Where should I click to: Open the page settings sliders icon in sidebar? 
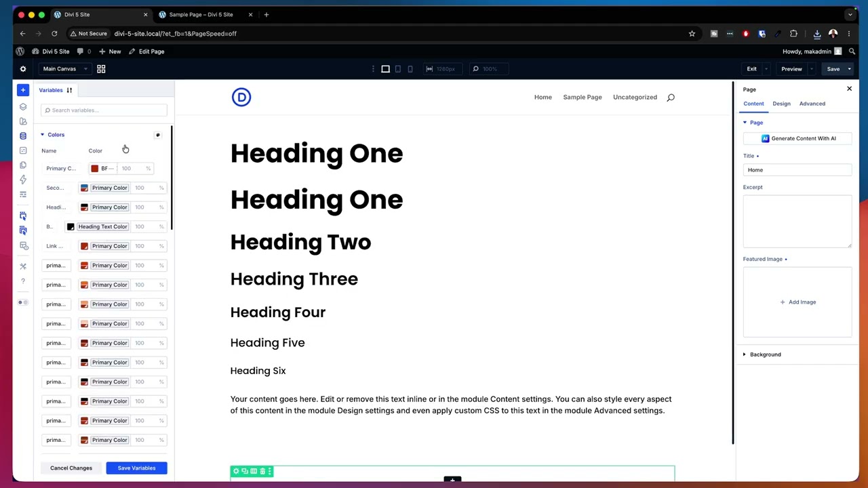click(x=23, y=195)
